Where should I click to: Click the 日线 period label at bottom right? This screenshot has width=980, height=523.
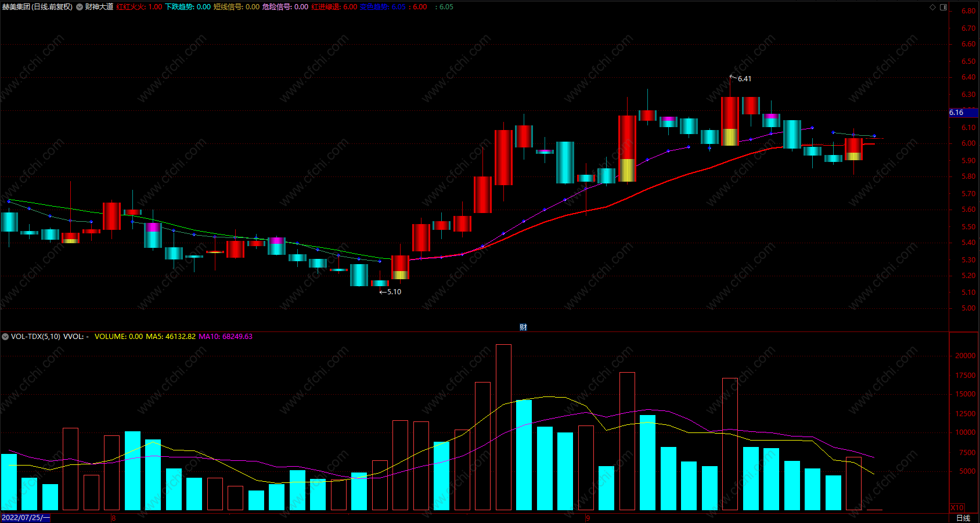click(x=963, y=518)
